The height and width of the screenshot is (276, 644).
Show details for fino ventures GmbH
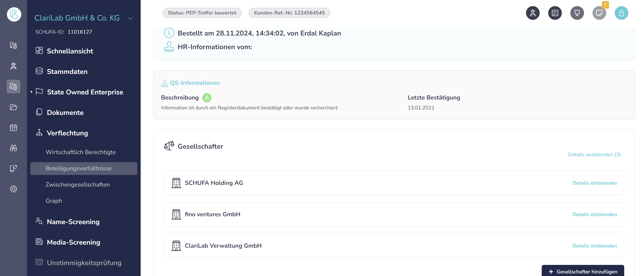click(x=595, y=214)
